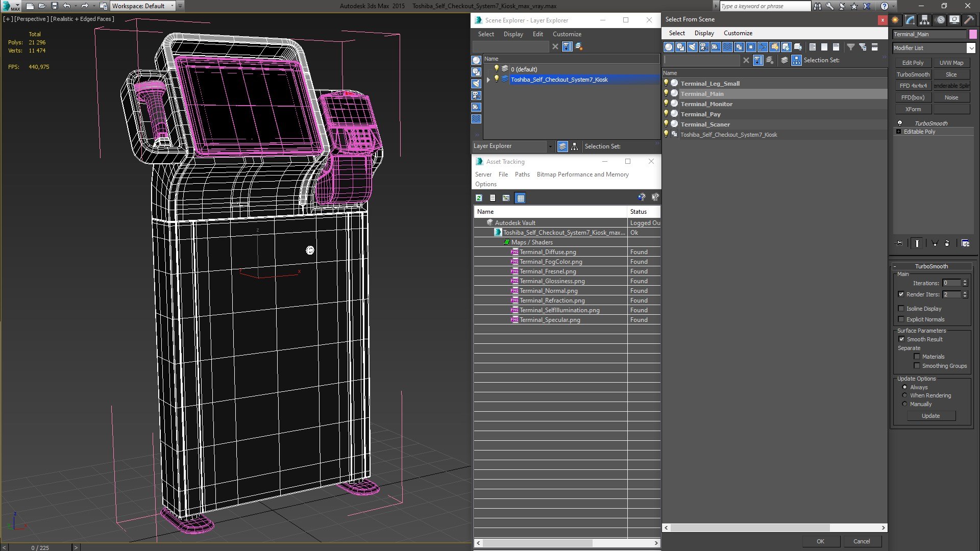The height and width of the screenshot is (551, 980).
Task: Enable Separate by Materials checkbox
Action: tap(917, 357)
